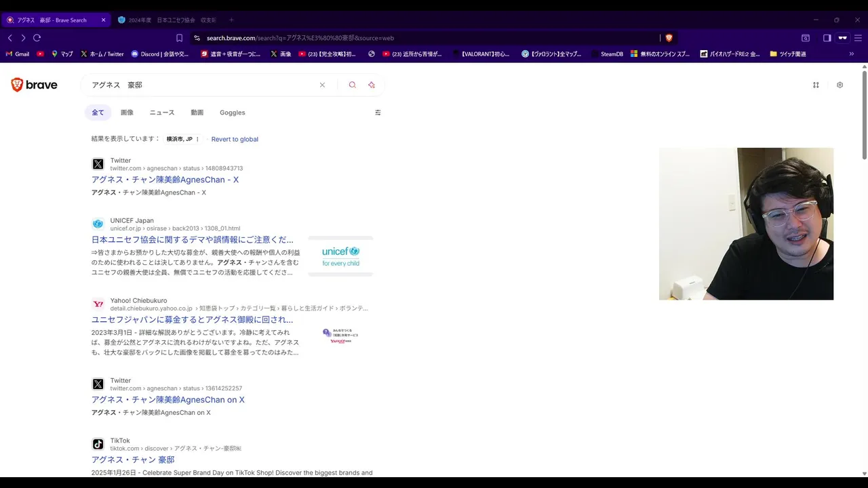Screen dimensions: 868x488
Task: Bookmark this page with the bookmark icon
Action: [179, 38]
